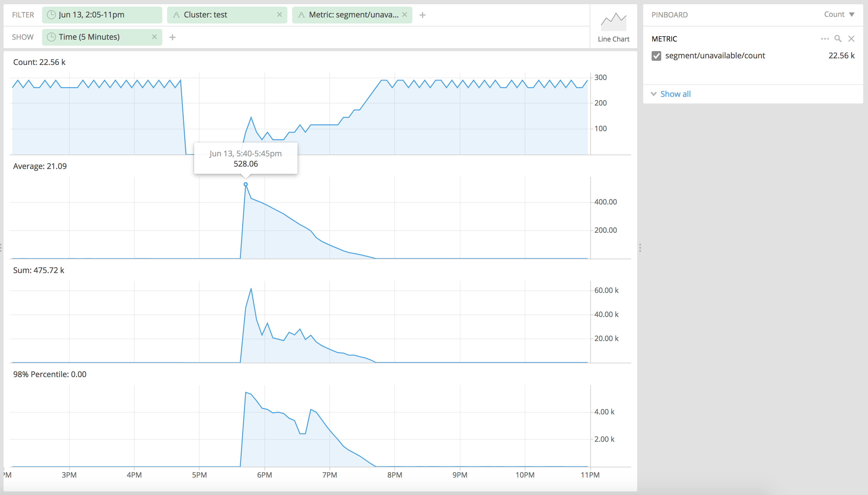
Task: Click the highlighted 528.06 data point marker
Action: click(246, 184)
